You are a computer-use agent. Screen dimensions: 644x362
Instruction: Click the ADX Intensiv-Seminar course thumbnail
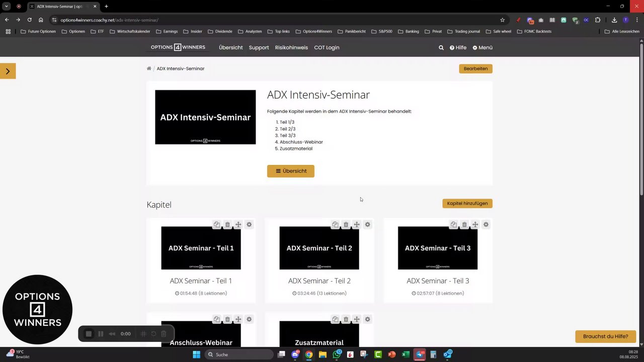(205, 117)
